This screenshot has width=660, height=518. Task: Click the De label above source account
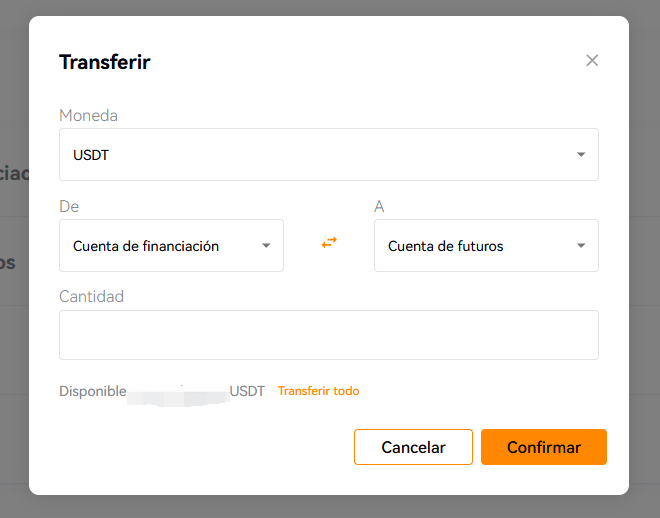coord(69,206)
